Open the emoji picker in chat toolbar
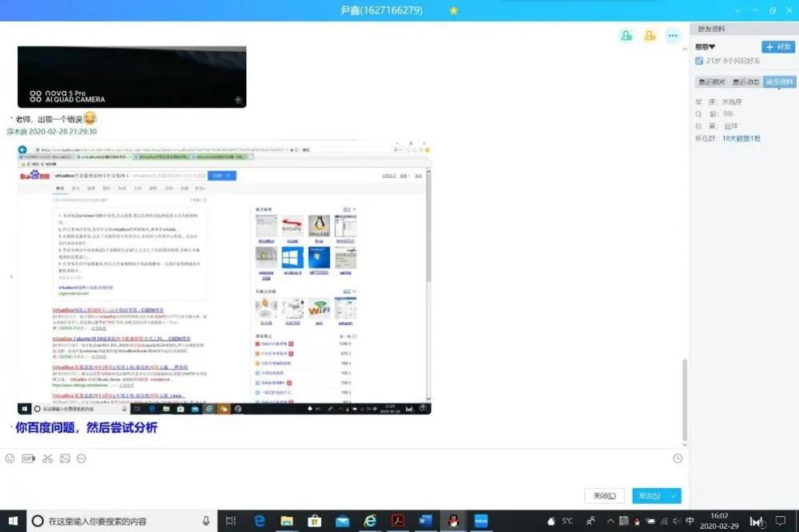Viewport: 799px width, 532px height. pos(10,459)
